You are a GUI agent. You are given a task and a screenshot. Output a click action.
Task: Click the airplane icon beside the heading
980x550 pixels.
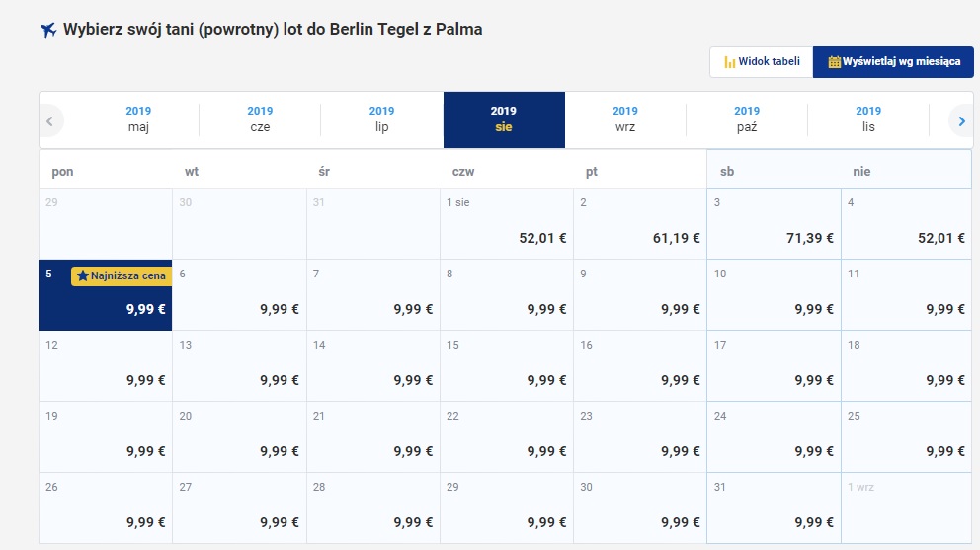pyautogui.click(x=48, y=30)
